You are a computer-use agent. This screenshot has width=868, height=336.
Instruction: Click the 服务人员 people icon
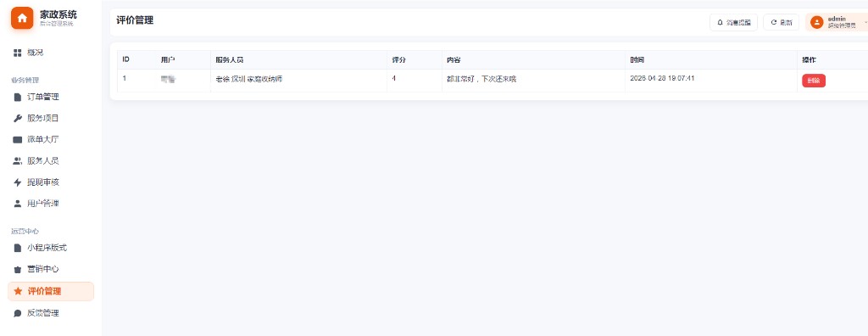tap(17, 161)
